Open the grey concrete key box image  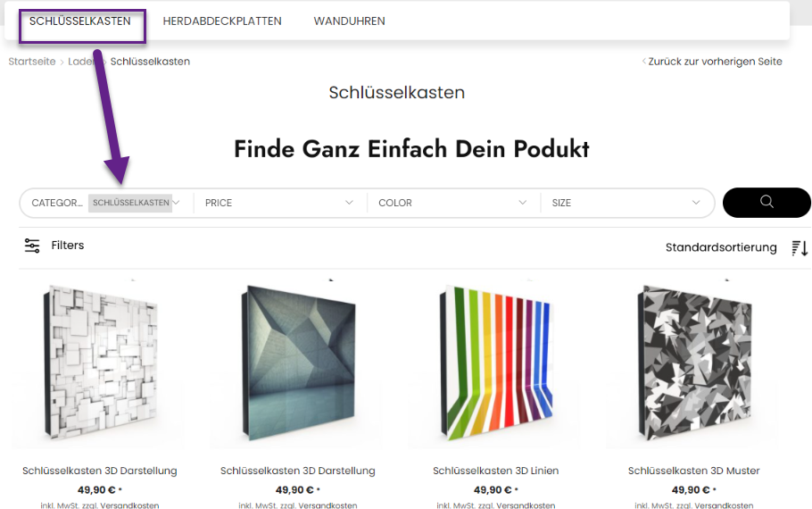tap(298, 363)
